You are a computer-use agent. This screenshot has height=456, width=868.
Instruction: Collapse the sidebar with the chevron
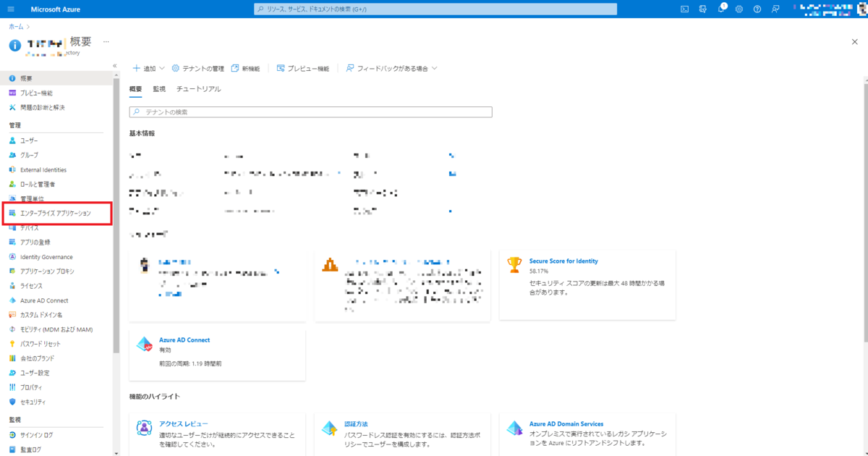click(114, 64)
